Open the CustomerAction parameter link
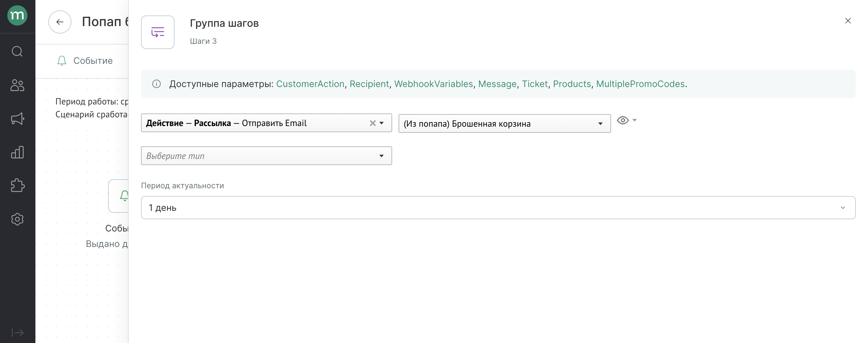Image resolution: width=868 pixels, height=343 pixels. pyautogui.click(x=310, y=84)
